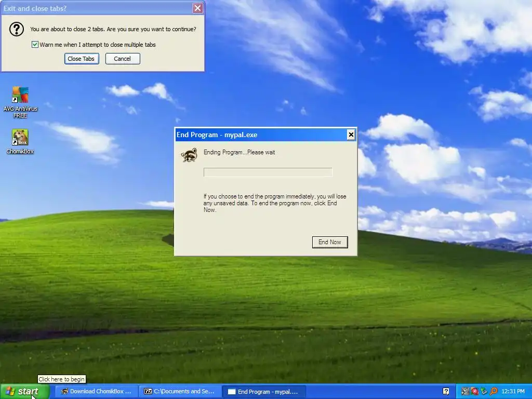532x399 pixels.
Task: Click the question mark icon in tabs dialog
Action: (16, 29)
